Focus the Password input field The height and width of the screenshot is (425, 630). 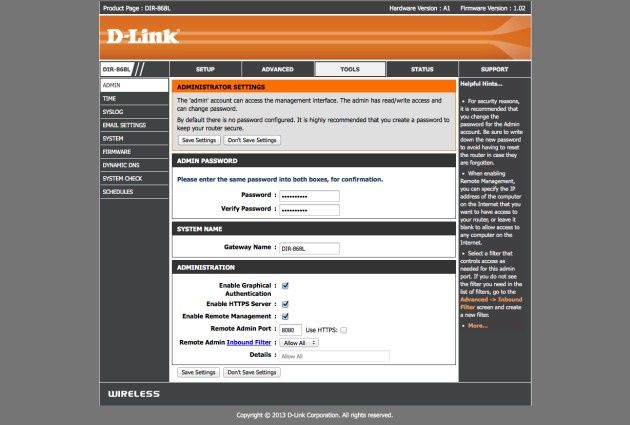tap(309, 196)
